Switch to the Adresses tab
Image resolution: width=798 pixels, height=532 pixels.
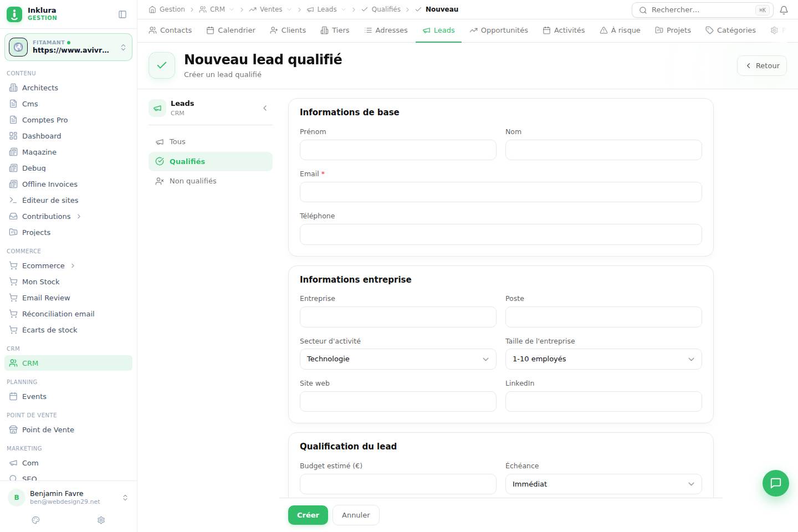tap(386, 30)
